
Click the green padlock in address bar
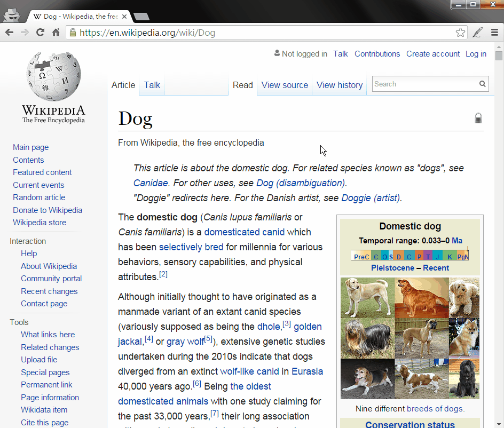point(73,33)
